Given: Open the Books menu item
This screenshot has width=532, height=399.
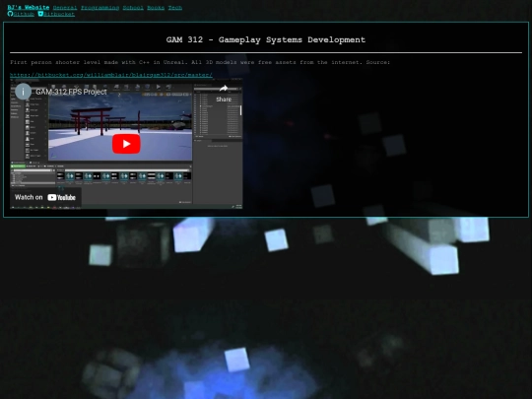Looking at the screenshot, I should (x=156, y=8).
